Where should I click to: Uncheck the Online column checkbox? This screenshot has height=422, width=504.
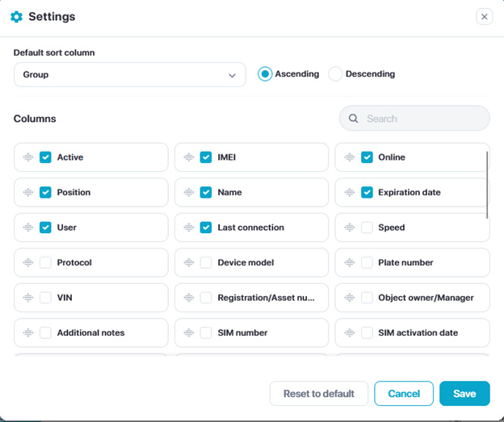[x=367, y=157]
